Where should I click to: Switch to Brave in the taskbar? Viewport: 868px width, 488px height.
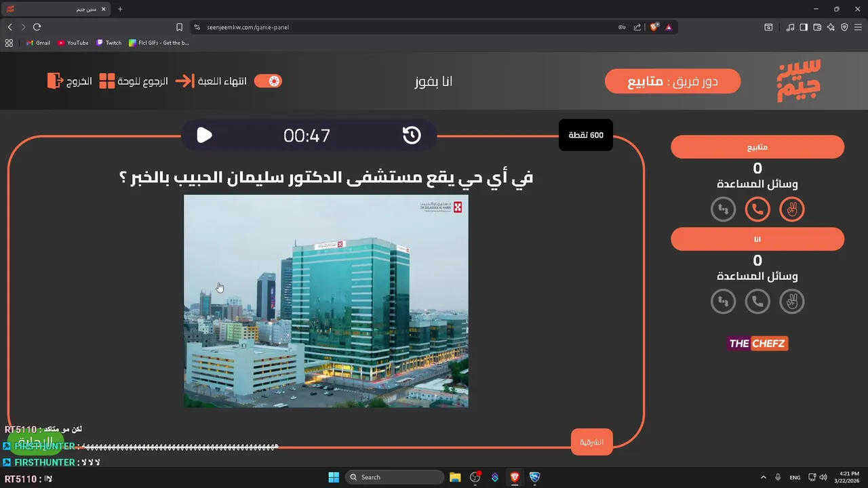coord(515,477)
